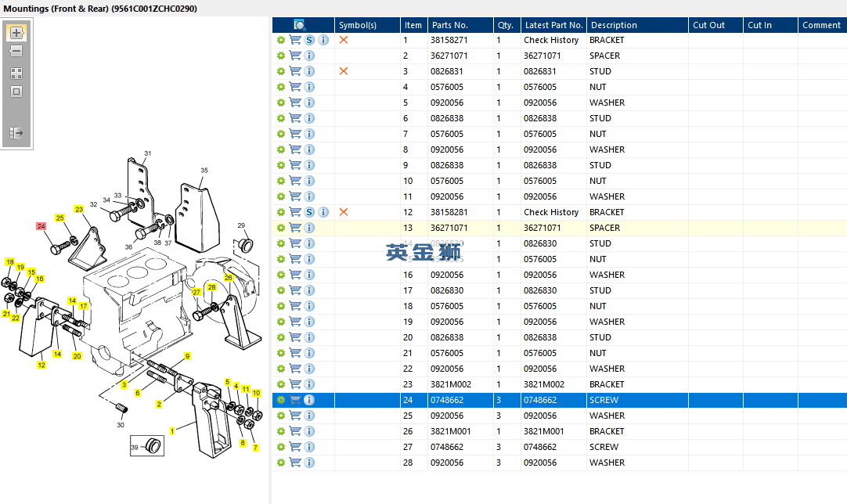Click green gear icon for item 20 STUD
This screenshot has width=847, height=504.
click(280, 337)
